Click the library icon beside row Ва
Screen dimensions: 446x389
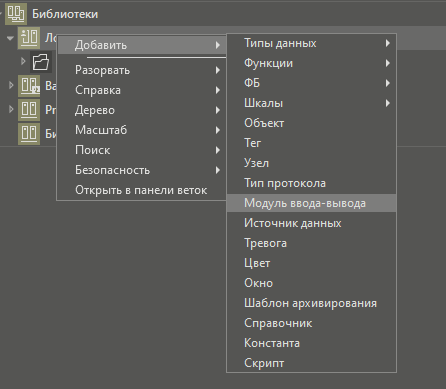tap(29, 86)
